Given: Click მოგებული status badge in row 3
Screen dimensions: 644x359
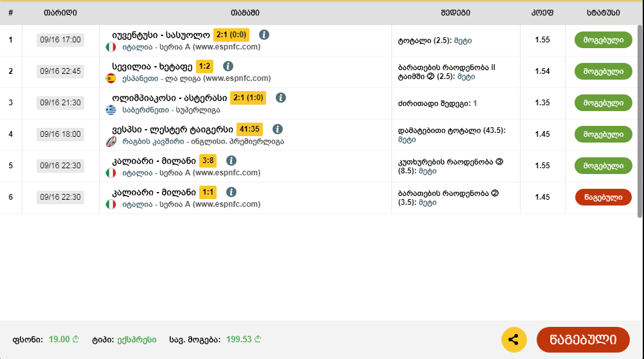Looking at the screenshot, I should click(x=604, y=103).
